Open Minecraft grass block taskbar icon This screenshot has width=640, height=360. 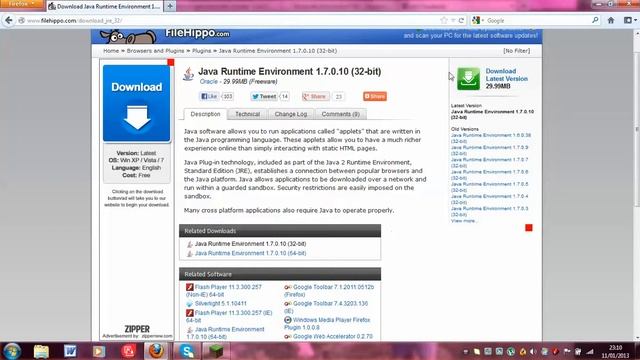coord(216,351)
